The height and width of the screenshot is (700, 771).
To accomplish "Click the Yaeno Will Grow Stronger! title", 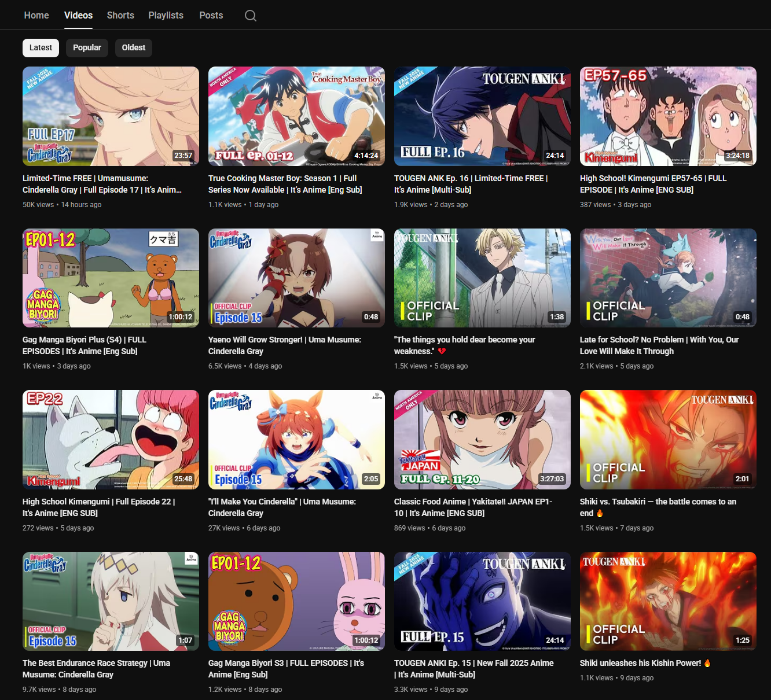I will (x=285, y=345).
